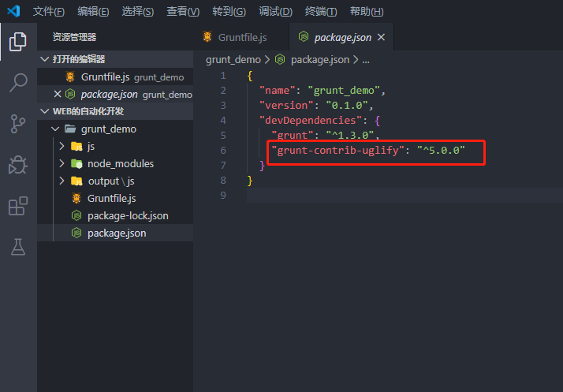
Task: Click the "name" key on line 2
Action: 278,90
